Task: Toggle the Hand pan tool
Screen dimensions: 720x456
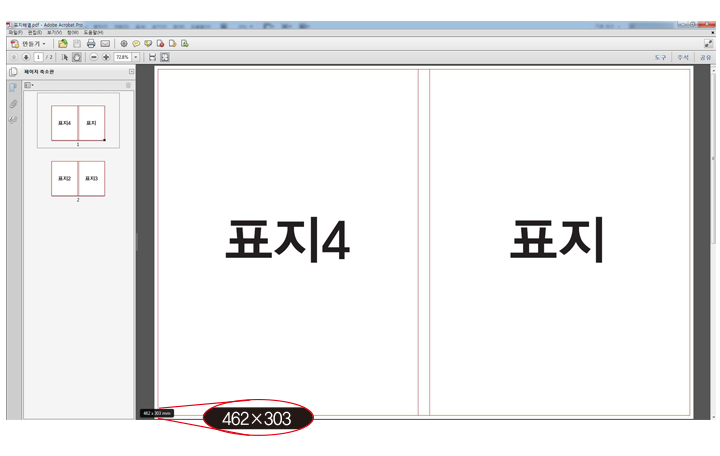Action: [76, 58]
